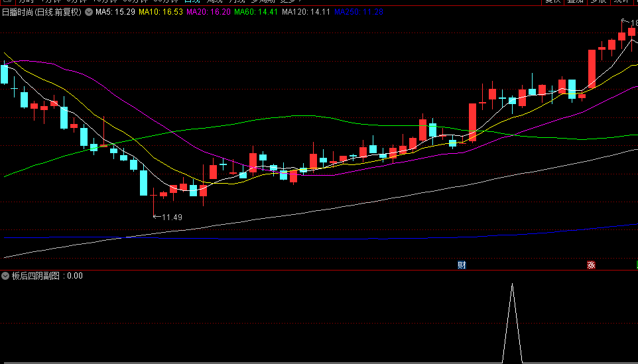Viewport: 638px width, 364px height.
Task: Select the magenta MA20: 16.20 label
Action: point(208,12)
